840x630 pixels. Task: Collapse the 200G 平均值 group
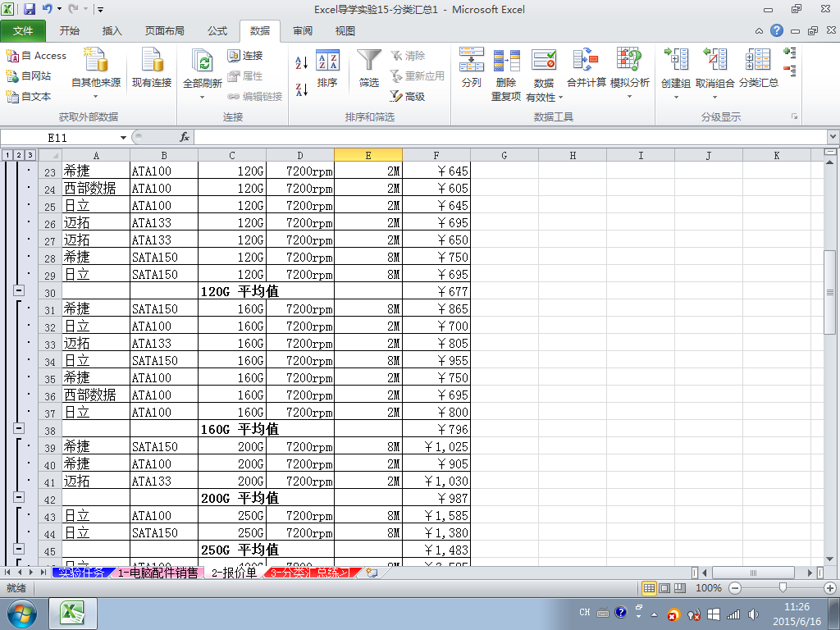pos(19,496)
